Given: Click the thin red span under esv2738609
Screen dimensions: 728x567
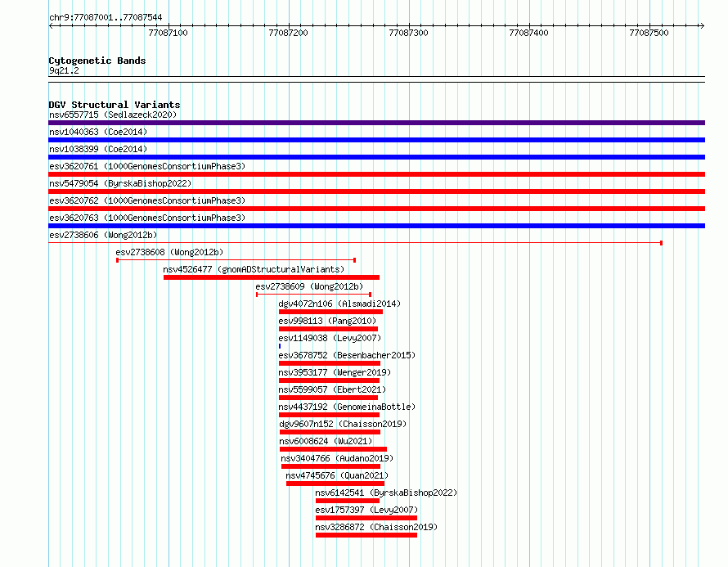Looking at the screenshot, I should pos(314,295).
